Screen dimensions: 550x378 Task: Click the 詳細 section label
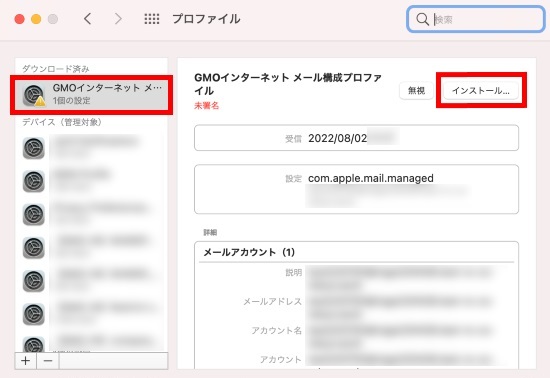pos(210,232)
